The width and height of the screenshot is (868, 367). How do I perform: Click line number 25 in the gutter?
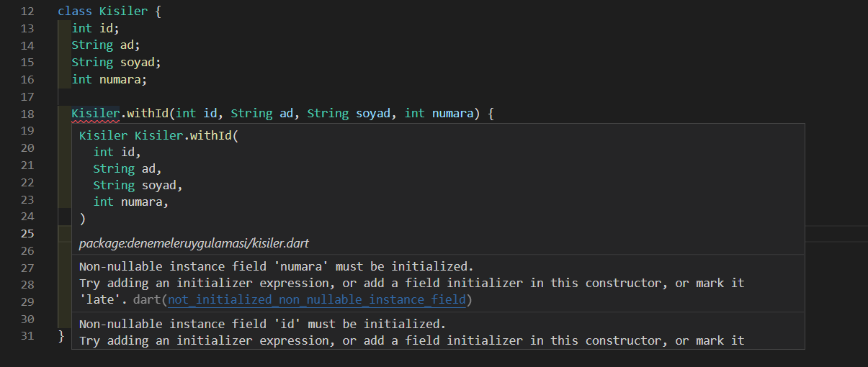coord(27,234)
